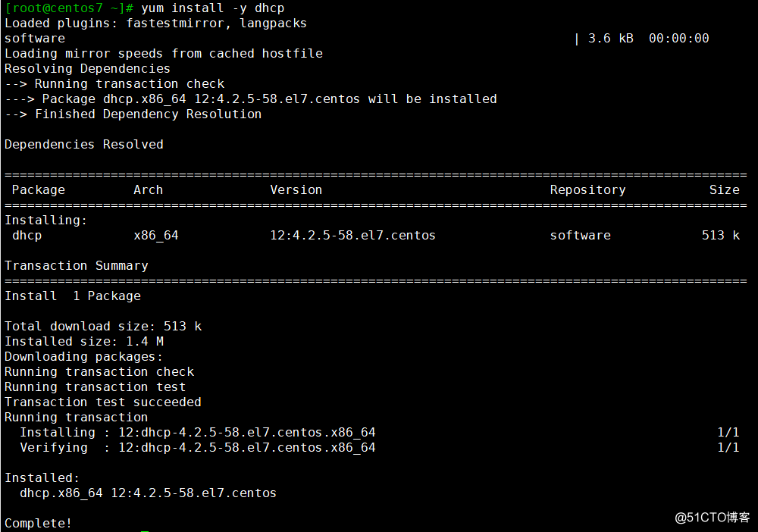Click the 'Downloading packages:' line
Image resolution: width=758 pixels, height=532 pixels.
click(83, 357)
